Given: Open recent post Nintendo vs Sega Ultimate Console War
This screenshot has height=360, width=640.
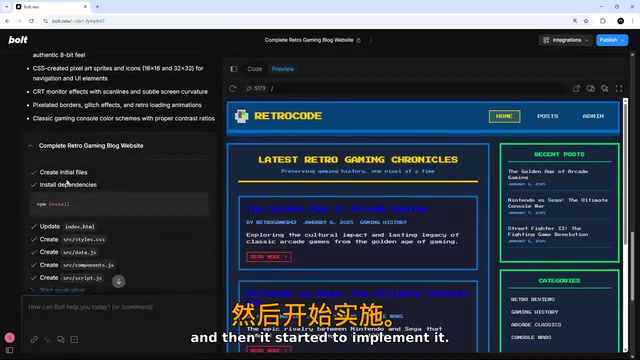Looking at the screenshot, I should click(x=558, y=203).
